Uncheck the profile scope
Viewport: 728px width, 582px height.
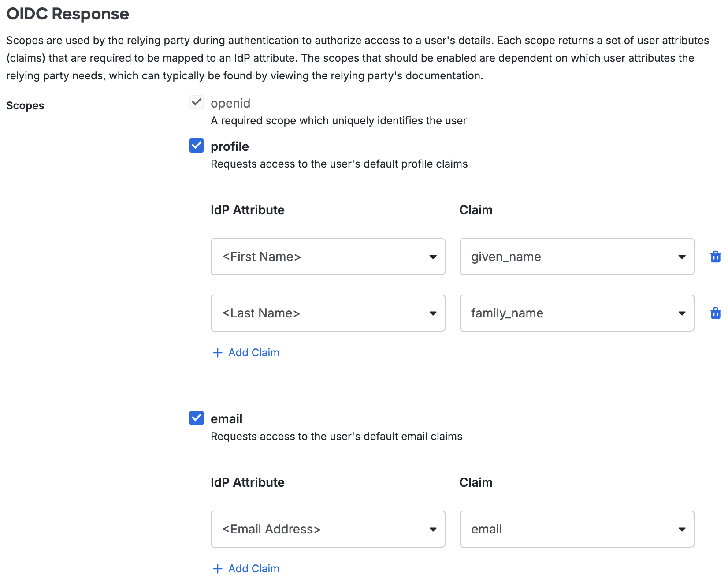[x=196, y=145]
